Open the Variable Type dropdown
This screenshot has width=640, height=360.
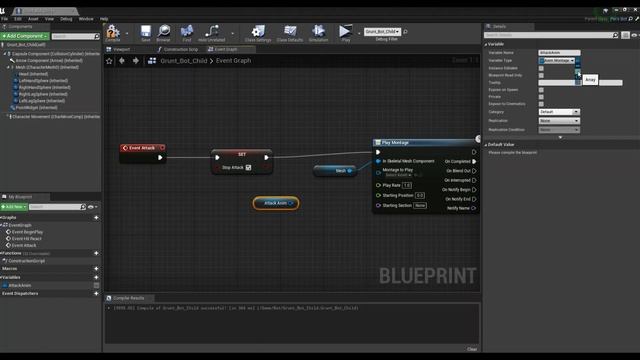(557, 60)
